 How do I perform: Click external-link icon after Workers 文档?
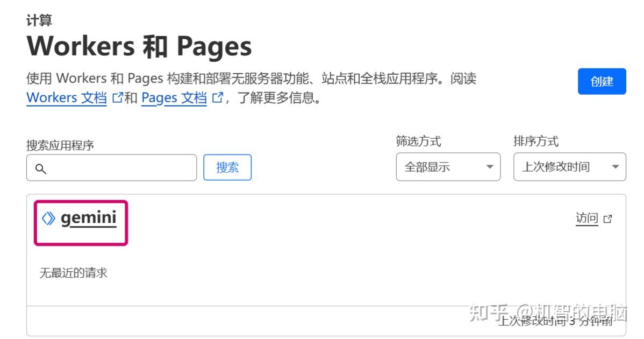pos(118,97)
